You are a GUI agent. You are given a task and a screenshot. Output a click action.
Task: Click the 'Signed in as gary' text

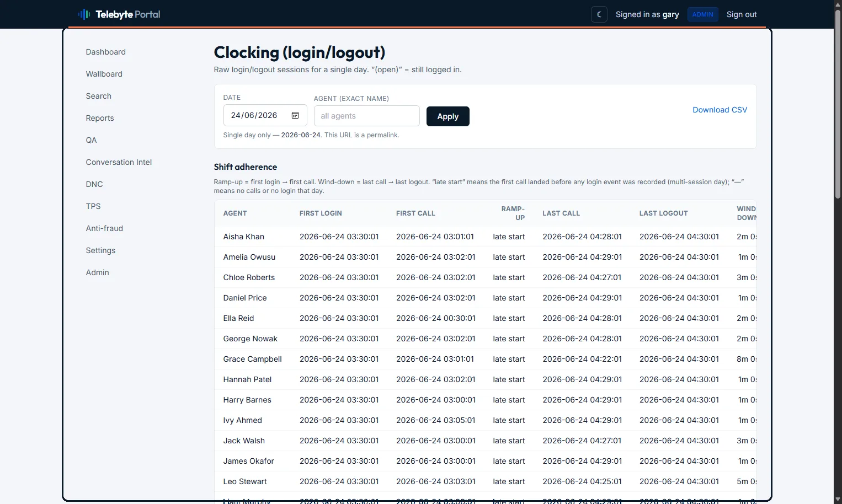(x=647, y=14)
